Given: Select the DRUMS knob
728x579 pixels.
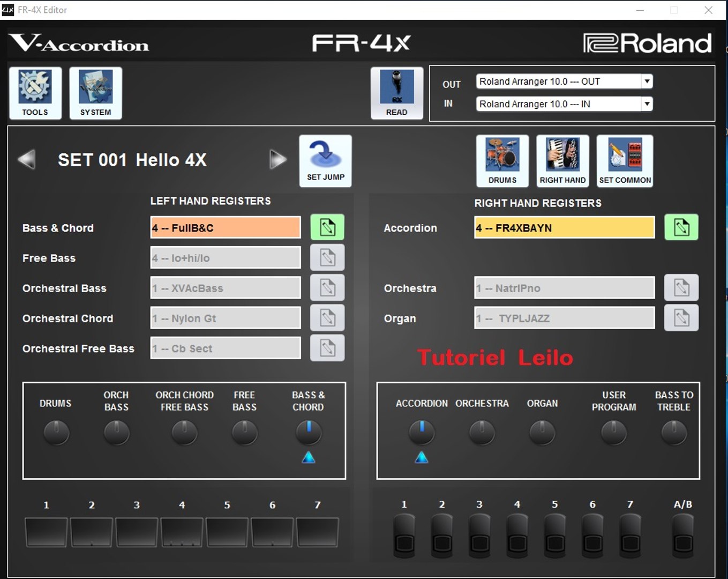Looking at the screenshot, I should [56, 433].
